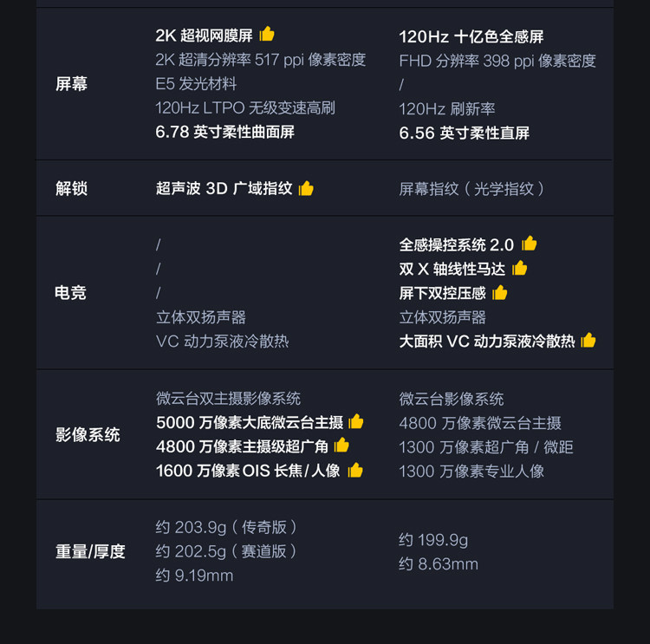Select the 影像系统 row label
Screen dimensions: 650x644
[88, 434]
